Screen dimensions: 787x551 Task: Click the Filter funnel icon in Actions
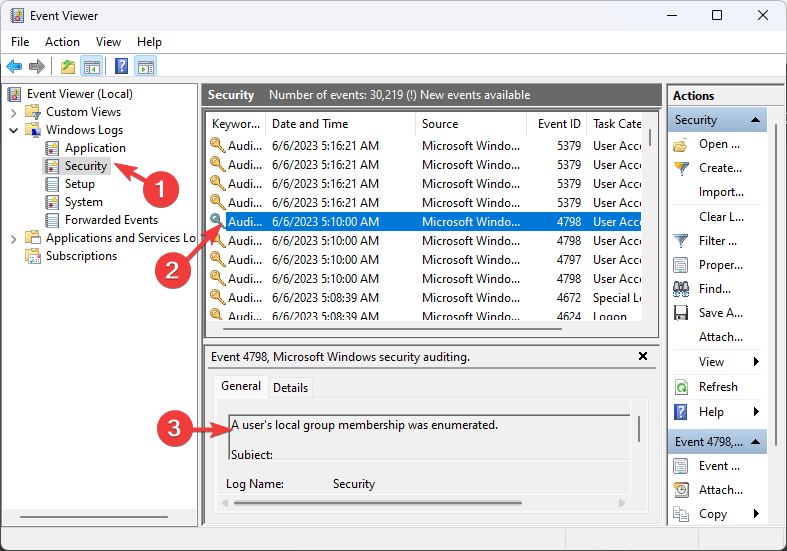pyautogui.click(x=681, y=241)
